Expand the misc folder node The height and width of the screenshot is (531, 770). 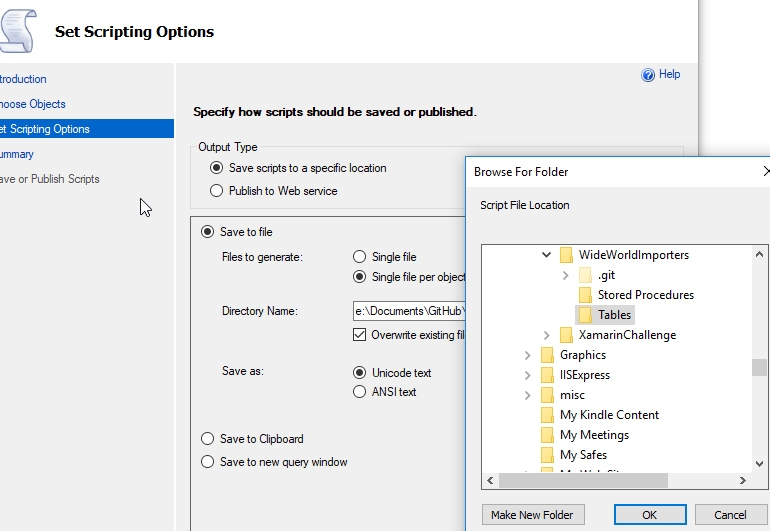pyautogui.click(x=527, y=395)
